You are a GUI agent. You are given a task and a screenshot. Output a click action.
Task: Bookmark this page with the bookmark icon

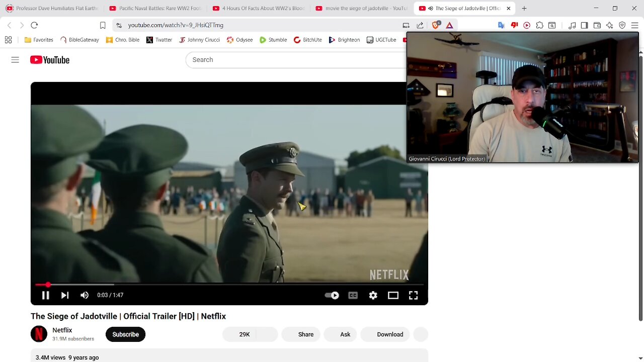click(x=103, y=25)
